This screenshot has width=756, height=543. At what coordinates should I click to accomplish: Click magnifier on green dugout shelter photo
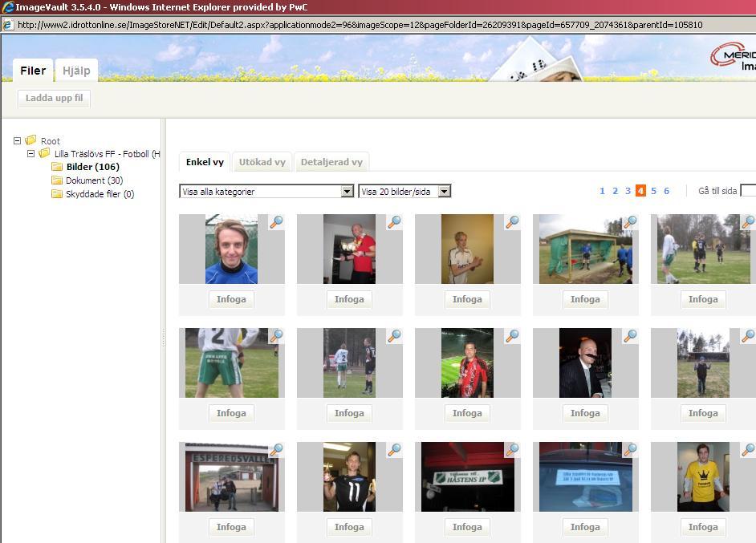(631, 221)
